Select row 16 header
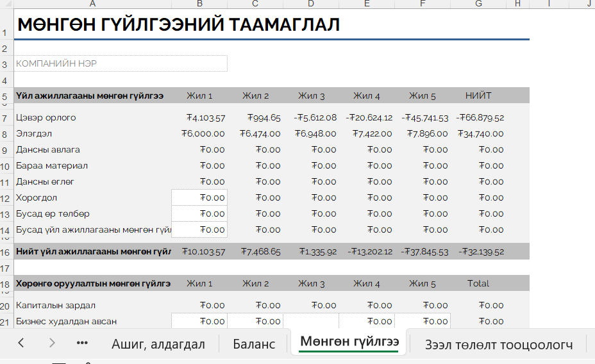The height and width of the screenshot is (364, 595). 5,252
